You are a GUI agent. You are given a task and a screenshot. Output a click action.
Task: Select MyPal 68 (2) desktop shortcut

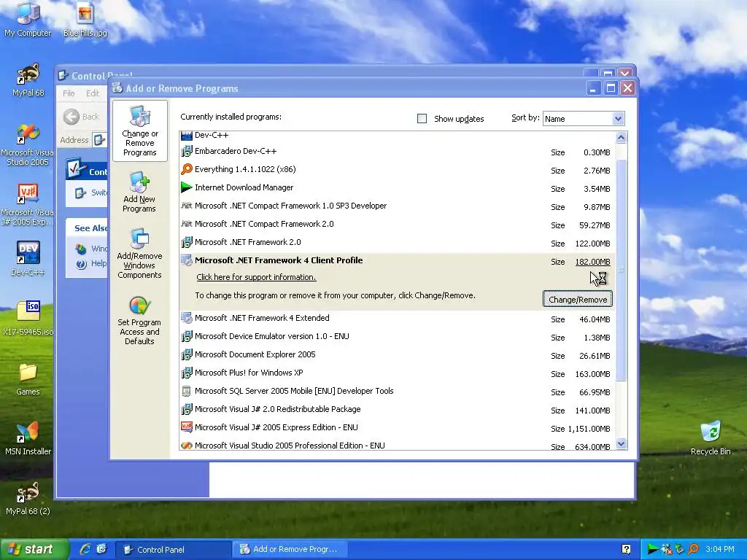pos(28,498)
